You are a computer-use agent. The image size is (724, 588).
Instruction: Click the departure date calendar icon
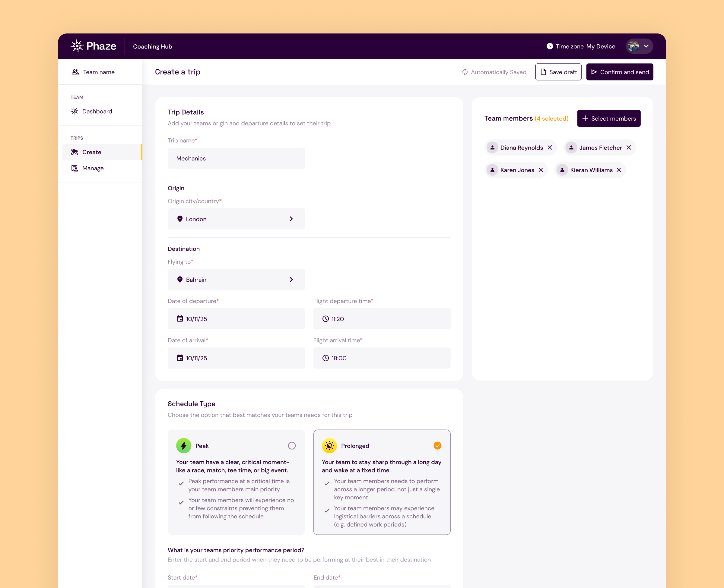[x=180, y=319]
